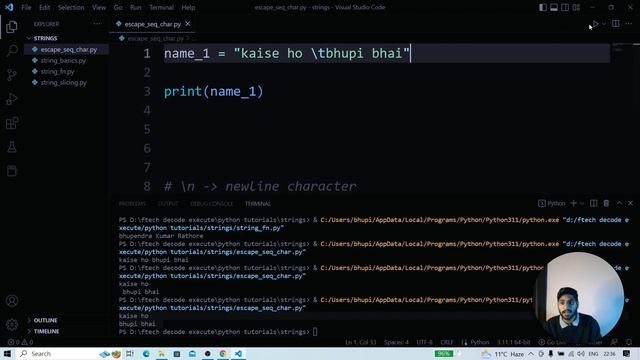Screen dimensions: 640x360
Task: Open launch profile dropdown beside new terminal
Action: coord(582,203)
